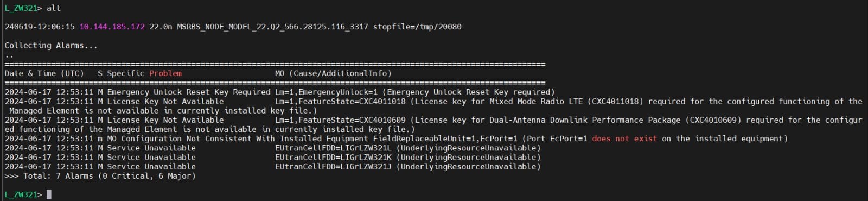Image resolution: width=868 pixels, height=201 pixels.
Task: Click the IP address 10.144.185.172
Action: 112,27
